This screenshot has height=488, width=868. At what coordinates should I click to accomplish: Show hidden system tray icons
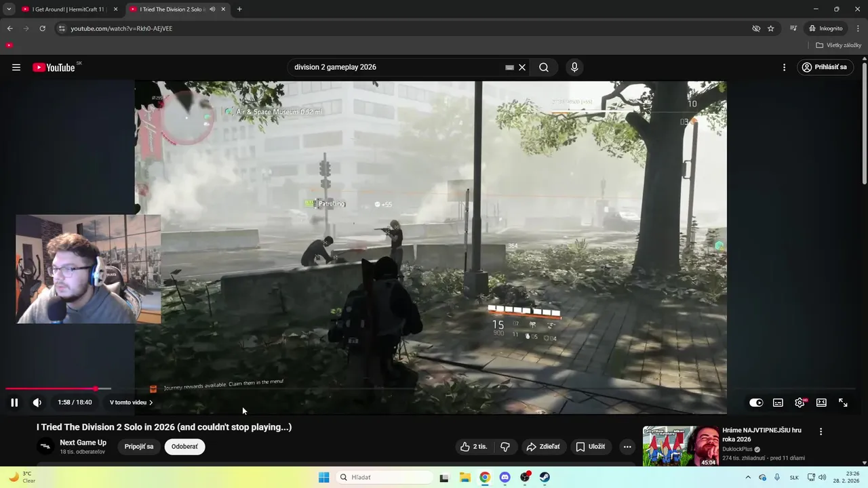pos(748,477)
